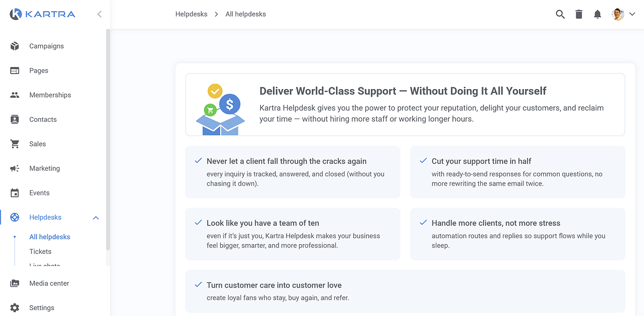Click the Settings gear icon
644x316 pixels.
pyautogui.click(x=15, y=308)
